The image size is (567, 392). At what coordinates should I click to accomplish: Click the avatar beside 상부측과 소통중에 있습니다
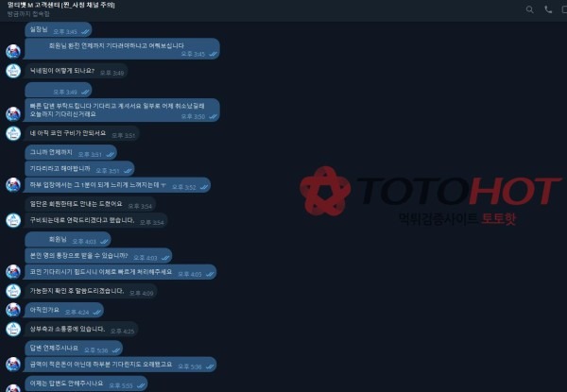pos(13,329)
